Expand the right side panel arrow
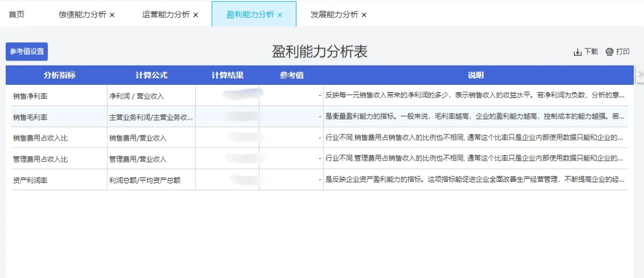This screenshot has height=278, width=644. [640, 74]
